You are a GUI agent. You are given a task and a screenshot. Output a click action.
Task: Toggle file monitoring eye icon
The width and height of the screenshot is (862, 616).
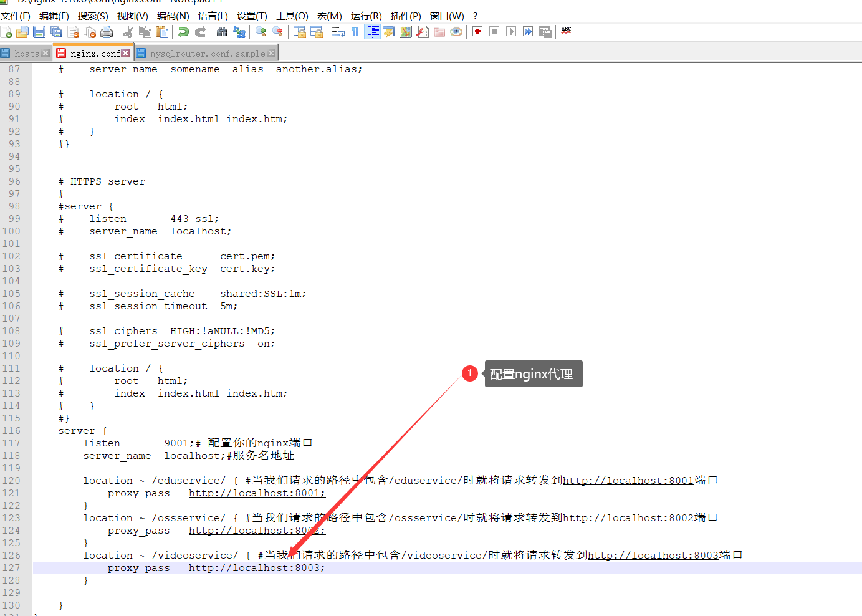coord(456,32)
